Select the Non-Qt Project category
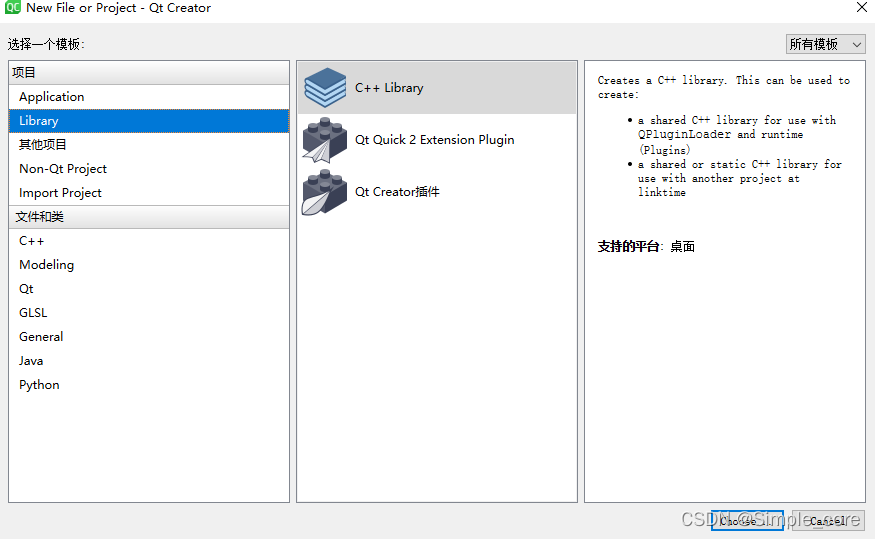The width and height of the screenshot is (875, 539). pos(149,169)
